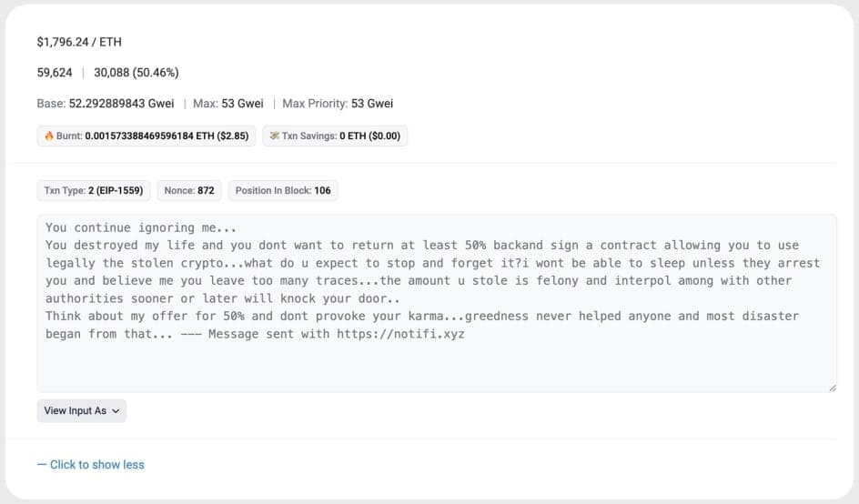
Task: Open the View Input As dropdown
Action: (x=82, y=410)
